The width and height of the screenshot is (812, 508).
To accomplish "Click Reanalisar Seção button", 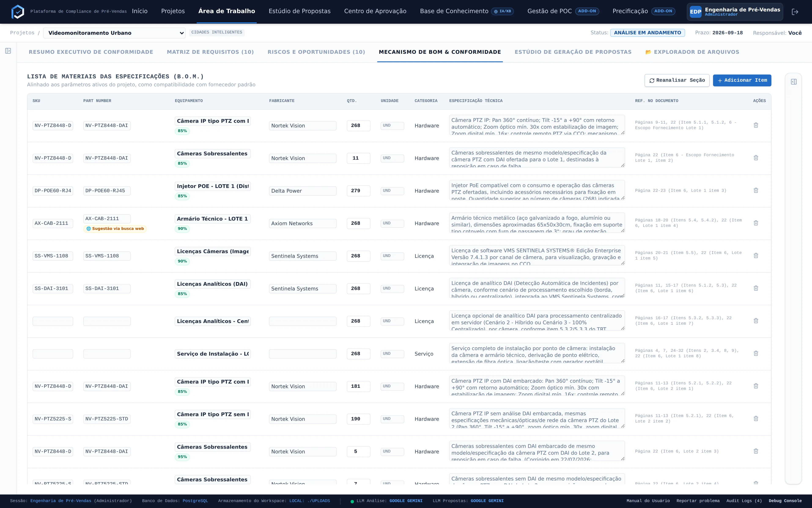I will click(677, 80).
